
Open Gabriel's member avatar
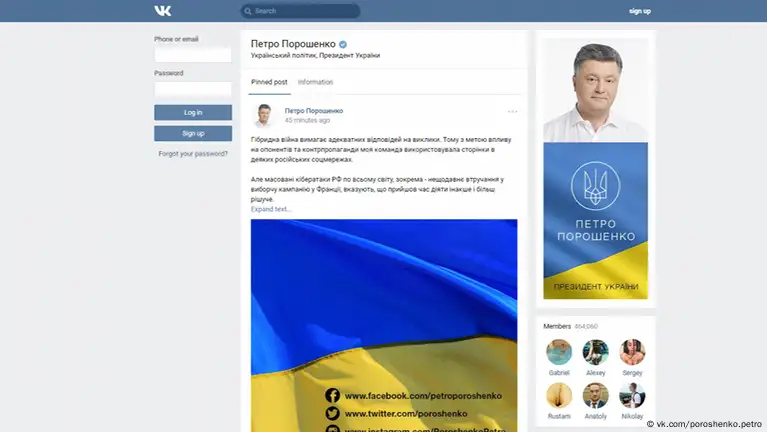559,352
